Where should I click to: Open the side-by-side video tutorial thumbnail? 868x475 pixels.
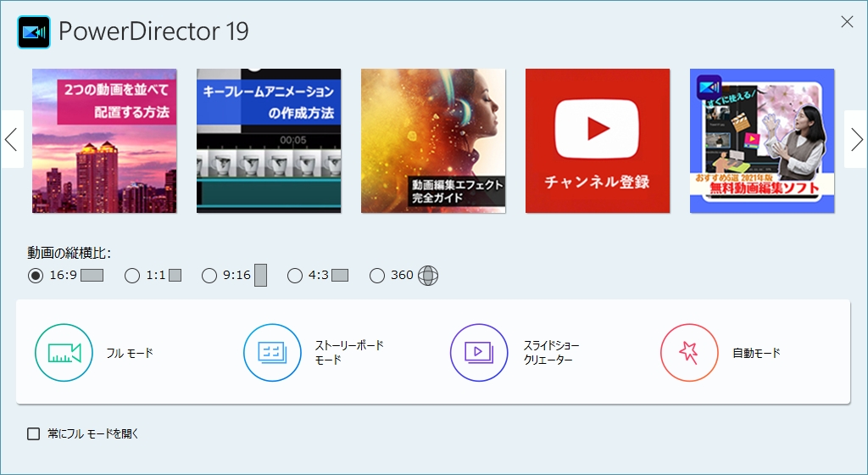point(104,141)
